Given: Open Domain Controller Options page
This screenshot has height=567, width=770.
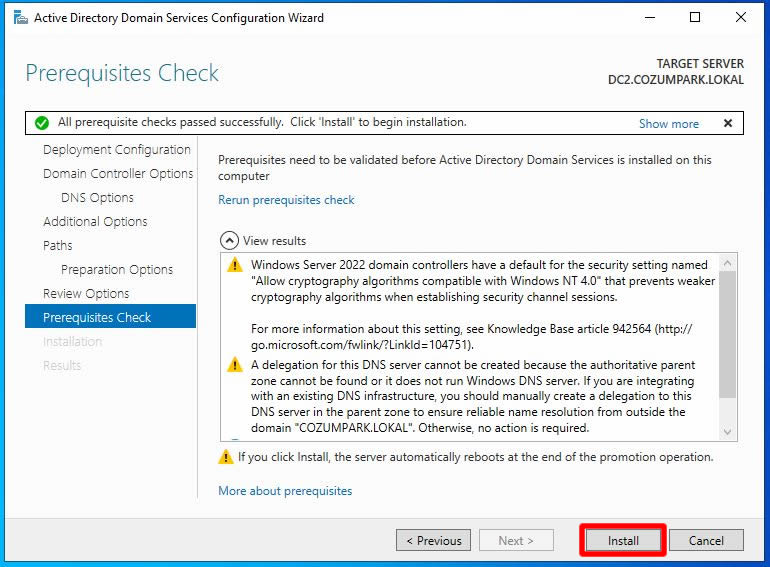Looking at the screenshot, I should click(x=118, y=174).
